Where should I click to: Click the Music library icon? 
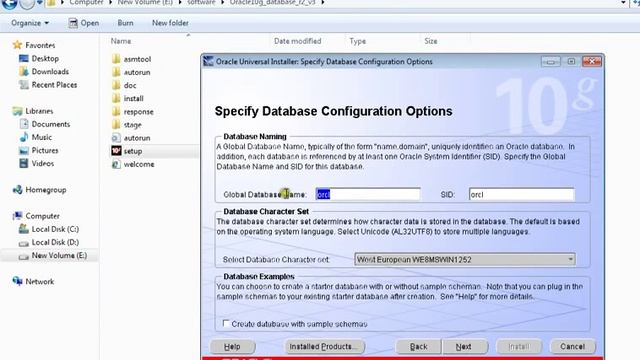[24, 137]
